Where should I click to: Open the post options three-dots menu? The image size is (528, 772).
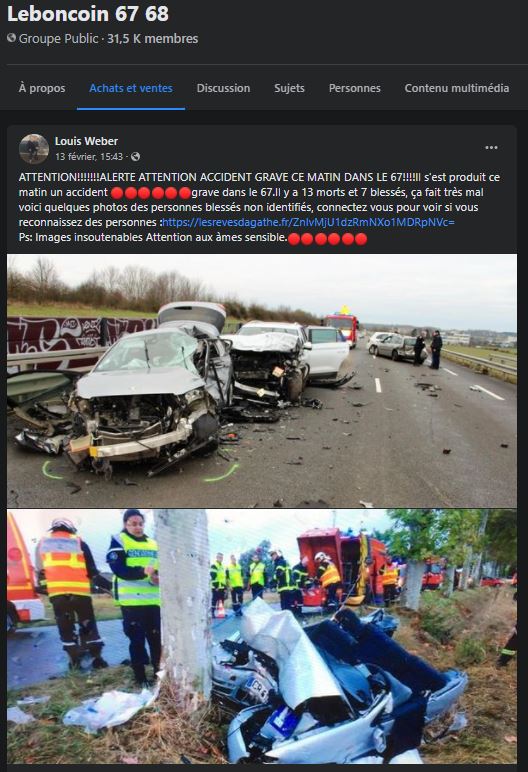(491, 148)
